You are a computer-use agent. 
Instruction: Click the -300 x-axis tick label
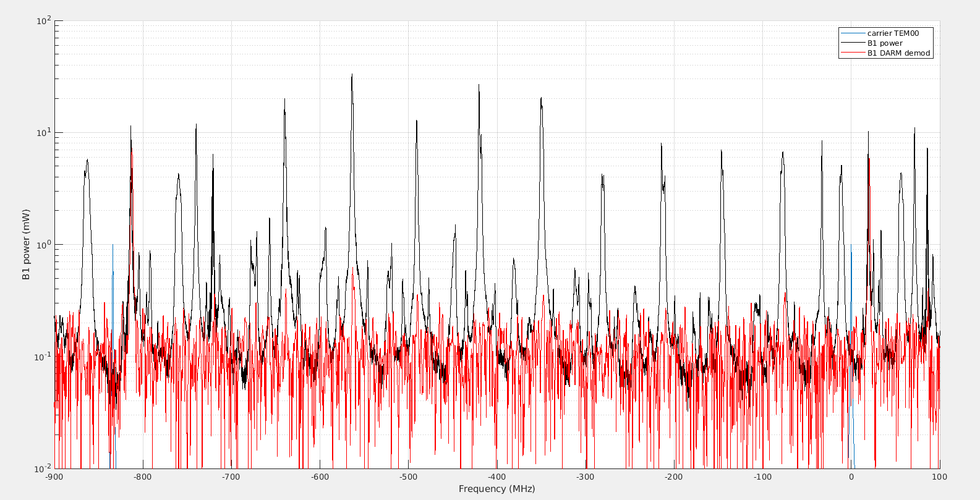coord(586,477)
